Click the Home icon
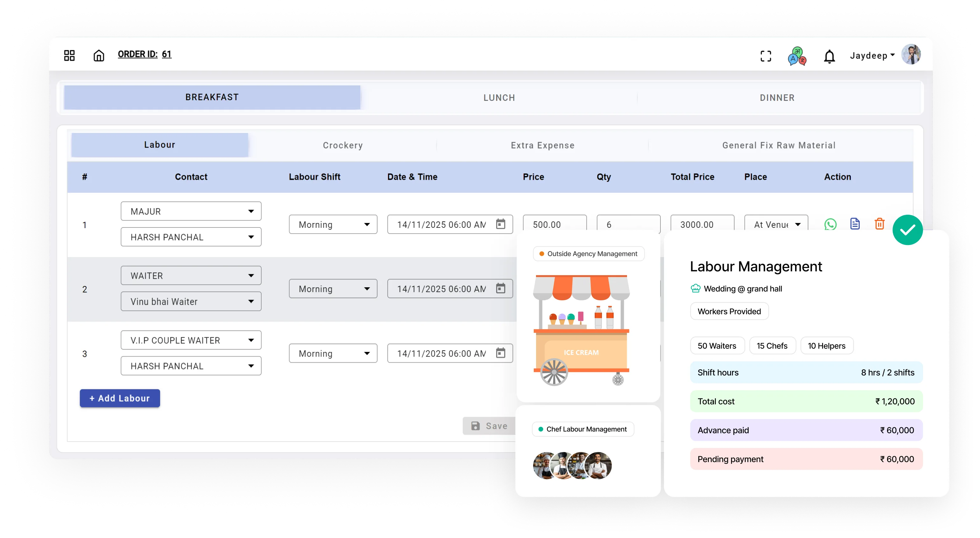 (99, 55)
